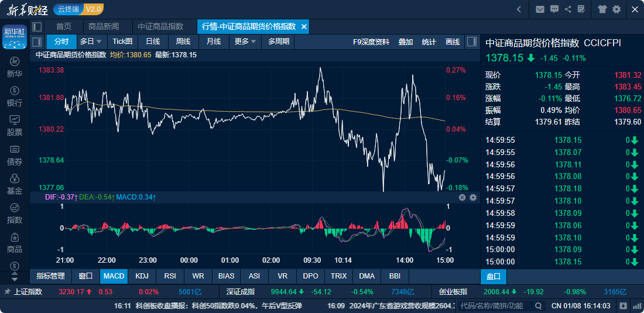Switch to the 商品新闻 tab
The image size is (644, 313).
(x=104, y=26)
